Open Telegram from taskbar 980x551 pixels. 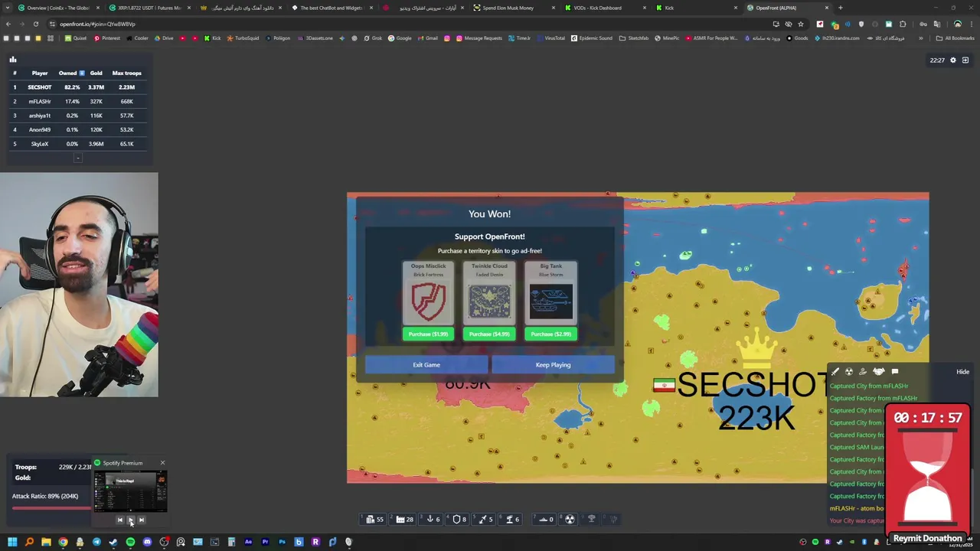coord(96,543)
